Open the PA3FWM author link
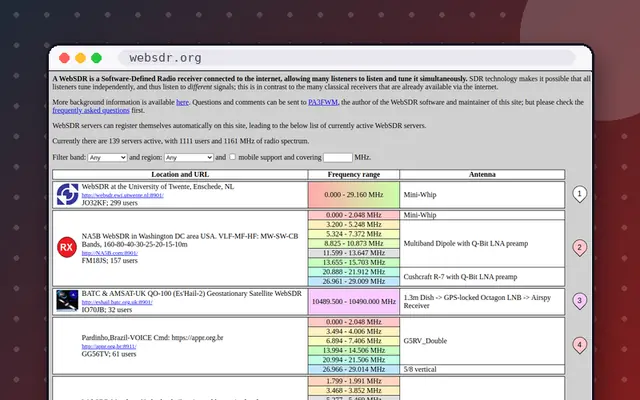This screenshot has width=640, height=400. click(x=323, y=102)
